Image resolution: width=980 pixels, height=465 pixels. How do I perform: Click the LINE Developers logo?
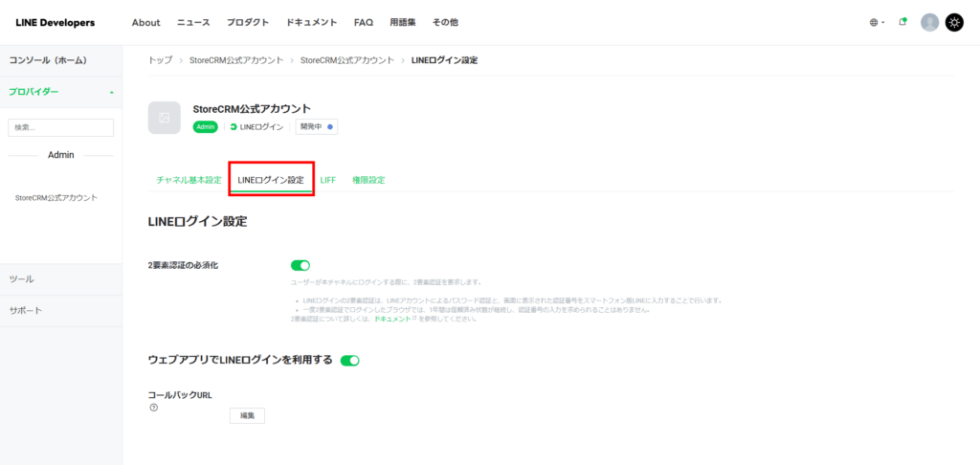pos(55,23)
